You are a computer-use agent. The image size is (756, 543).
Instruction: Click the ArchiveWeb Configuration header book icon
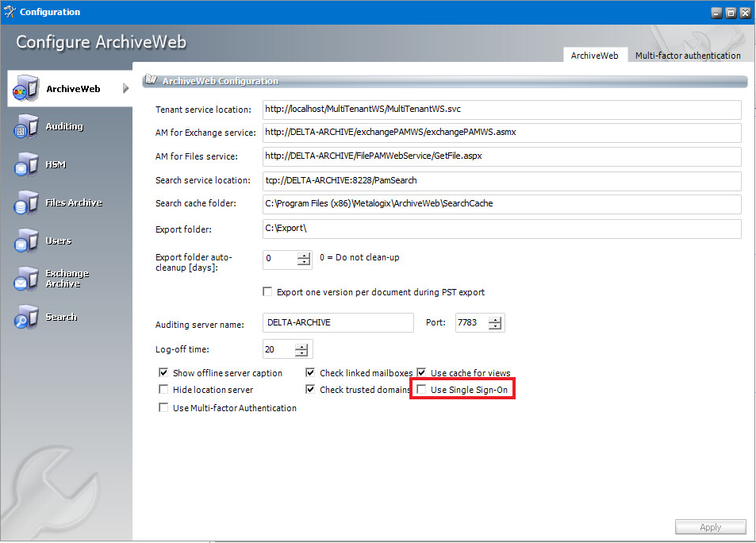pyautogui.click(x=152, y=79)
